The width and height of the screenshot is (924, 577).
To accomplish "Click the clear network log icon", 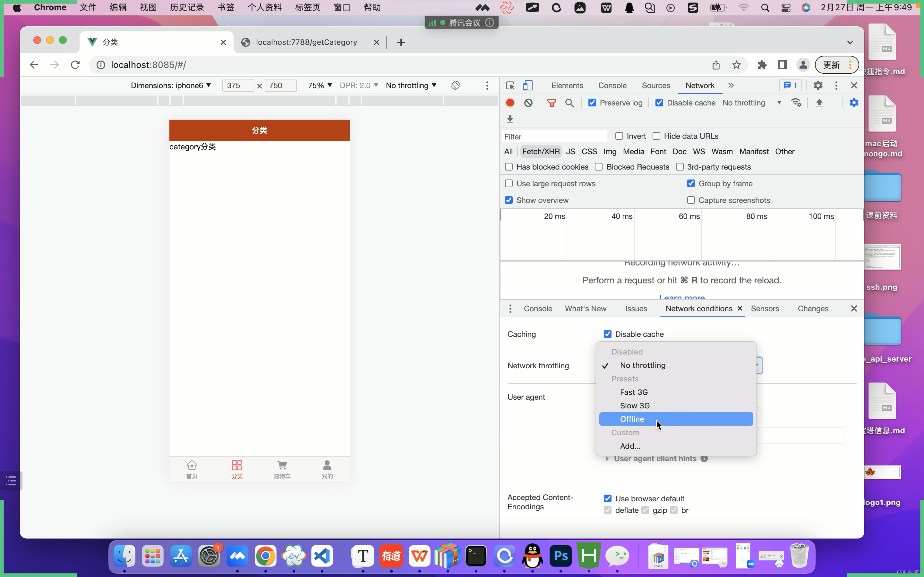I will (528, 103).
